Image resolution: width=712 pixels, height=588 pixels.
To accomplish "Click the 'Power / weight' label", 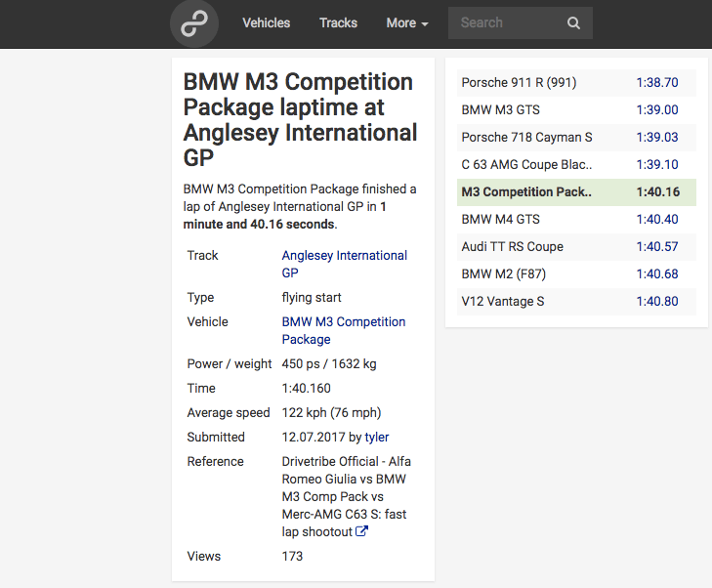I will point(230,363).
